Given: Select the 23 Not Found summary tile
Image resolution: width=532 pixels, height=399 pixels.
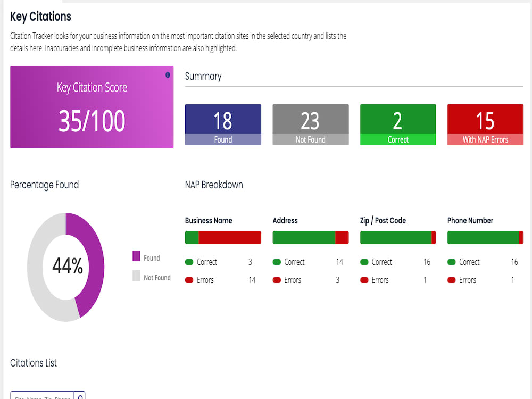Looking at the screenshot, I should [x=311, y=124].
